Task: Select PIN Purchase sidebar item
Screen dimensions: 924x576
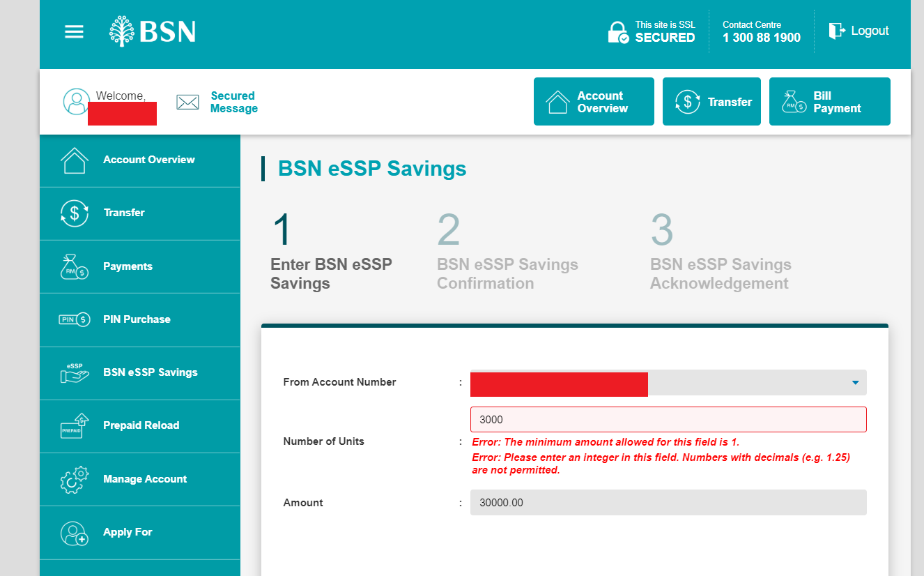Action: (140, 319)
